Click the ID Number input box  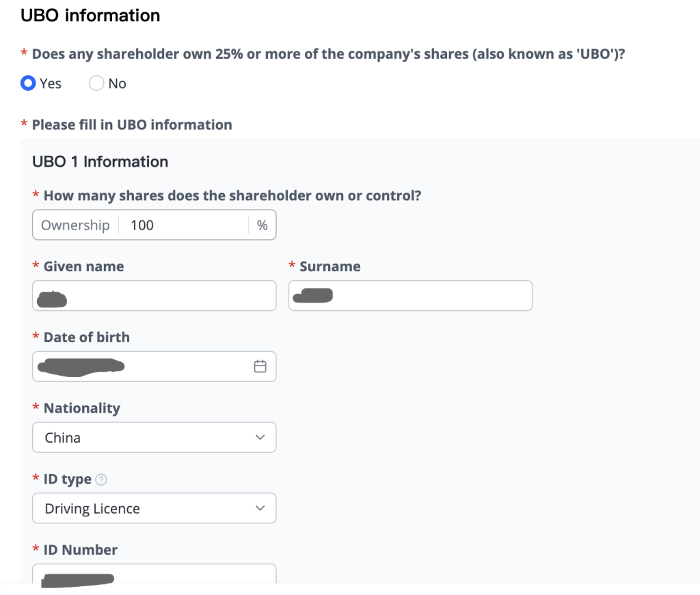154,574
